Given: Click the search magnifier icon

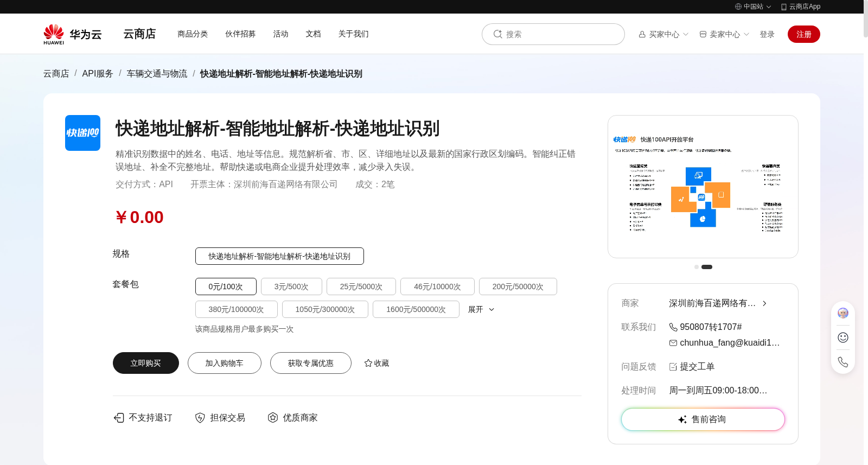Looking at the screenshot, I should click(497, 34).
